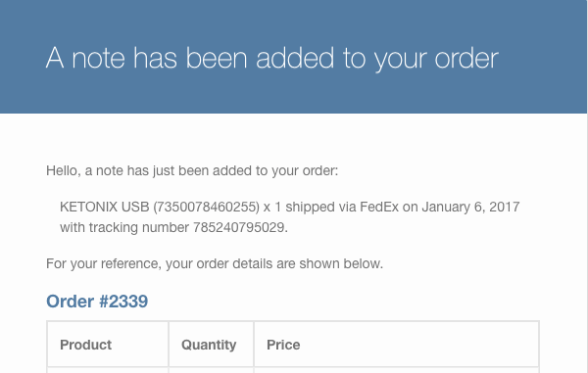Click the product code 7350078460255
The width and height of the screenshot is (588, 373).
pyautogui.click(x=206, y=207)
